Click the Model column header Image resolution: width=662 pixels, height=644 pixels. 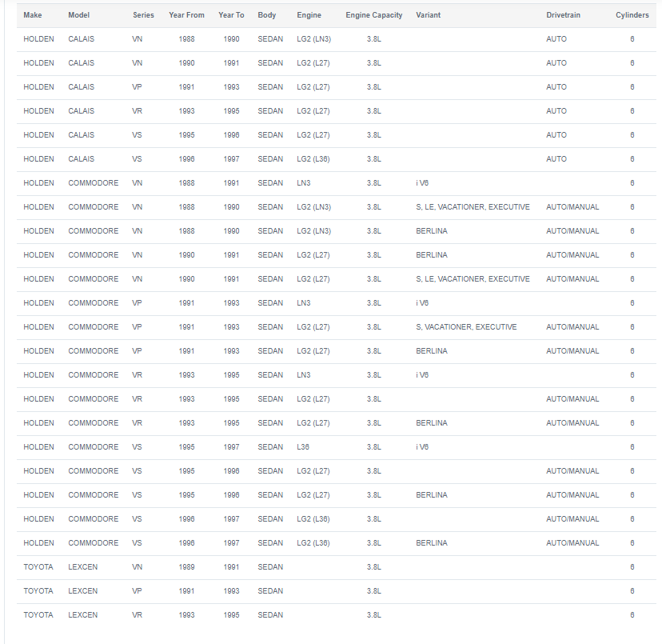(x=79, y=14)
